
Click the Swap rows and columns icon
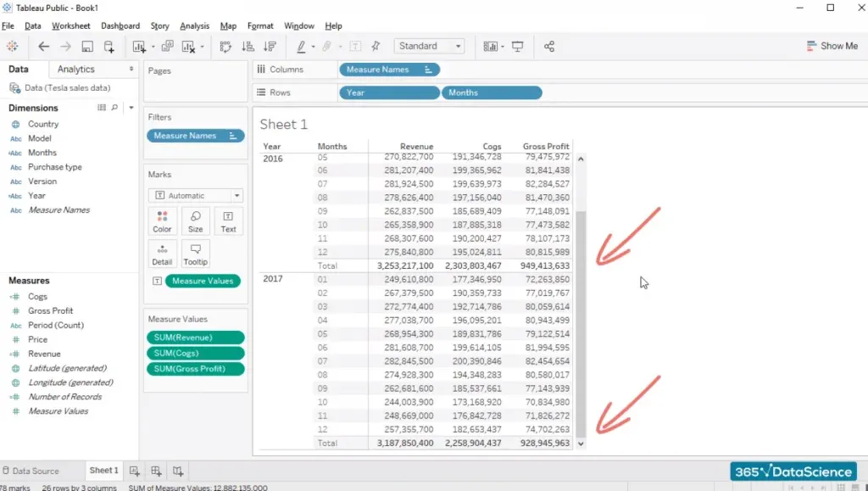tap(225, 47)
